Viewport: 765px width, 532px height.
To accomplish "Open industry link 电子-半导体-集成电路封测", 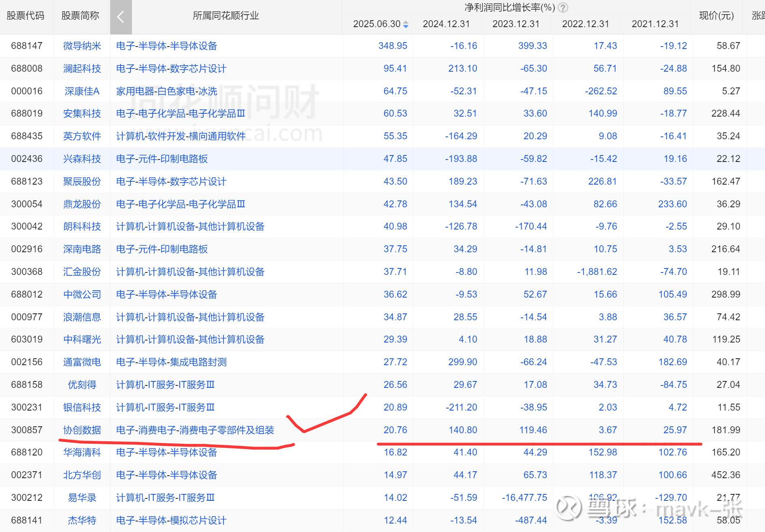I will point(171,362).
